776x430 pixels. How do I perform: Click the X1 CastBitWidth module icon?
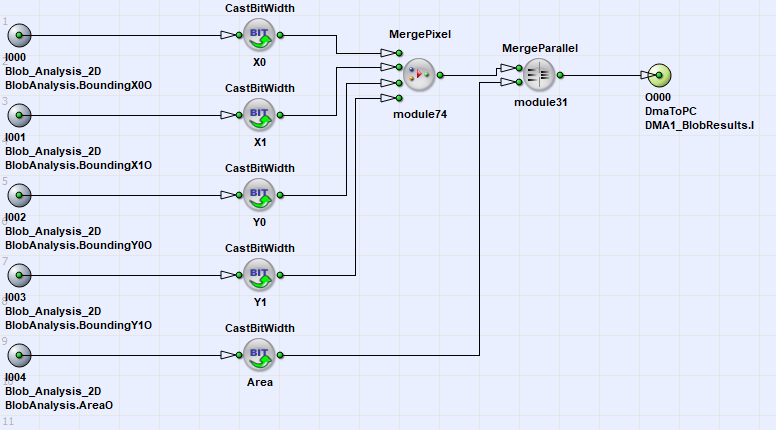click(259, 116)
